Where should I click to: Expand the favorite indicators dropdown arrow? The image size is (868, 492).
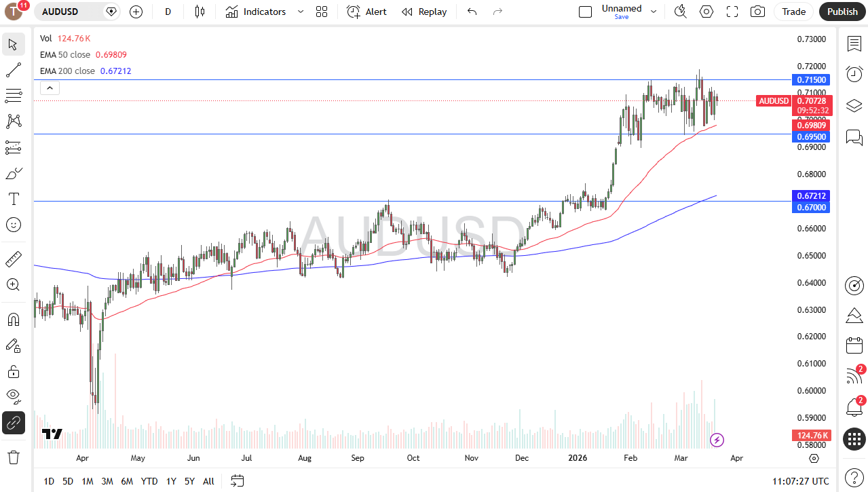point(301,12)
